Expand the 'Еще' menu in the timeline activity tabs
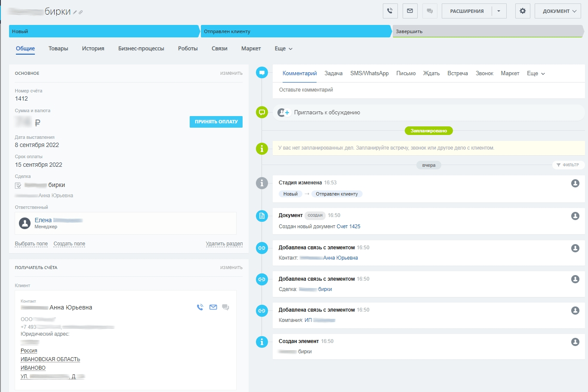This screenshot has height=392, width=588. (x=536, y=73)
